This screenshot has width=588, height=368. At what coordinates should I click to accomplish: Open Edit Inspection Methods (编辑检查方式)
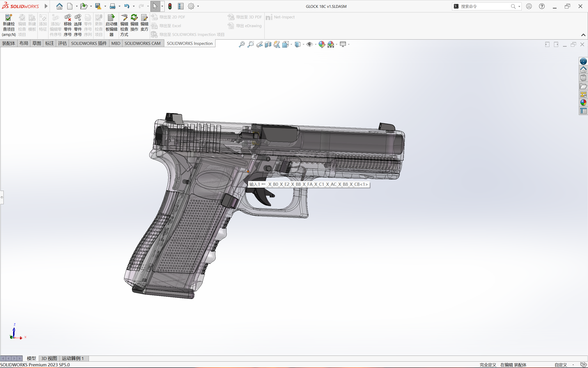point(124,25)
